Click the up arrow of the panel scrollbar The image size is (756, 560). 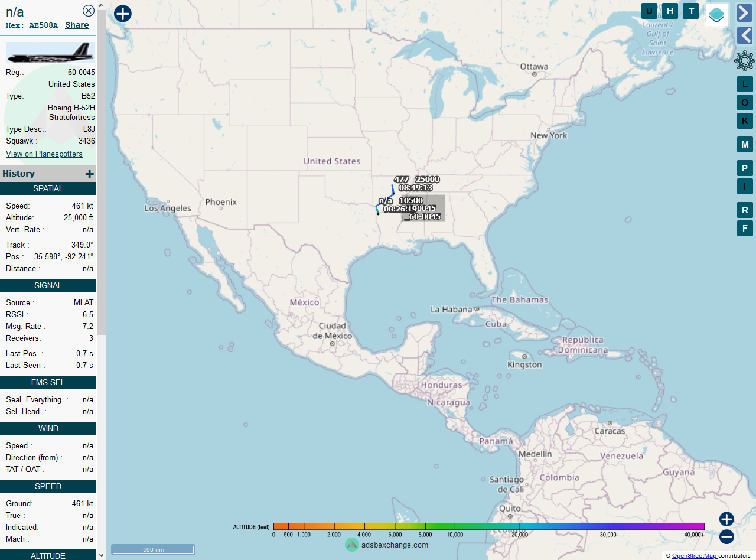(101, 5)
